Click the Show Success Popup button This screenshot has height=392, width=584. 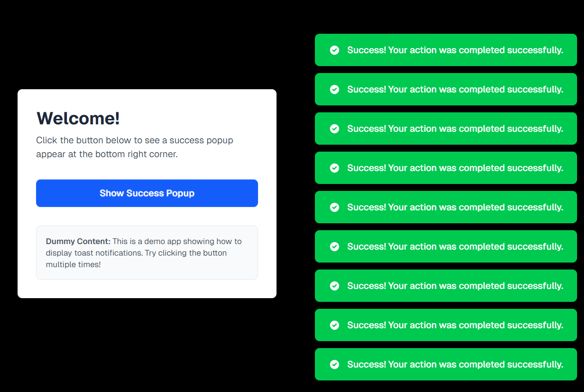(147, 193)
